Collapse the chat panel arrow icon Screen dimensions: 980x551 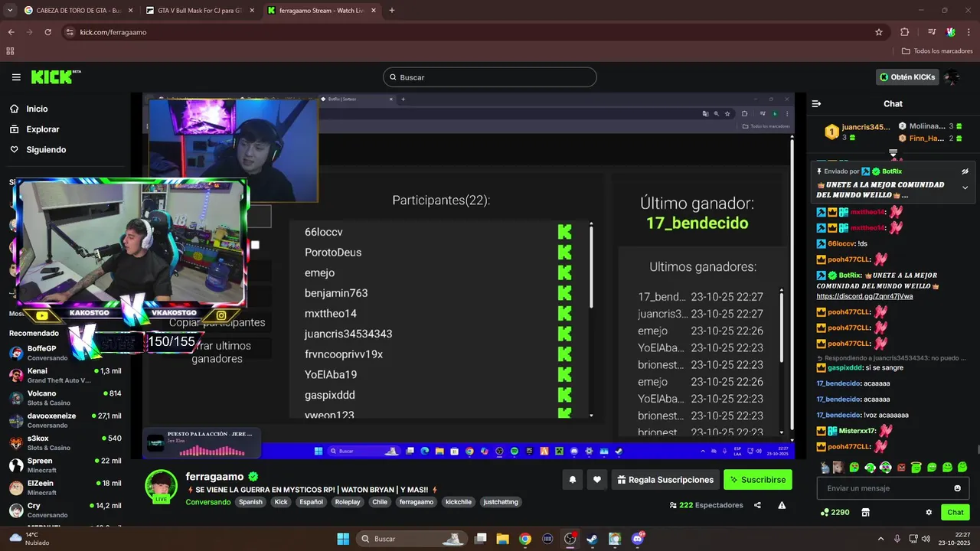coord(816,103)
